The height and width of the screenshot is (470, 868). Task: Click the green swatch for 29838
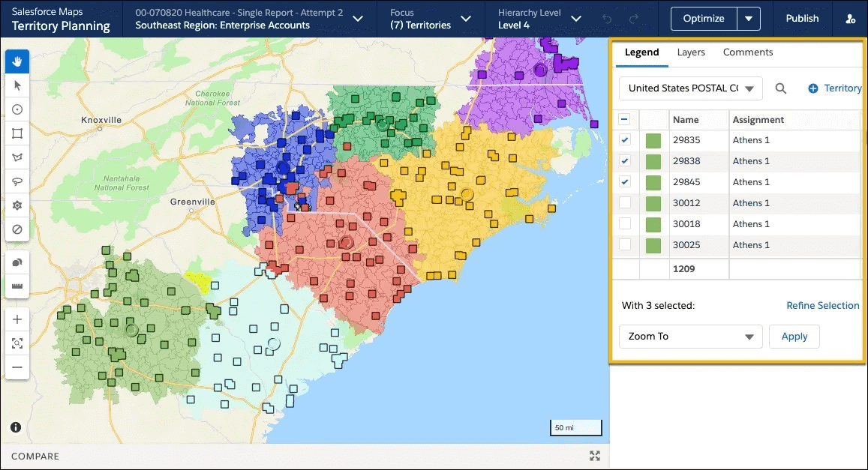[x=653, y=161]
